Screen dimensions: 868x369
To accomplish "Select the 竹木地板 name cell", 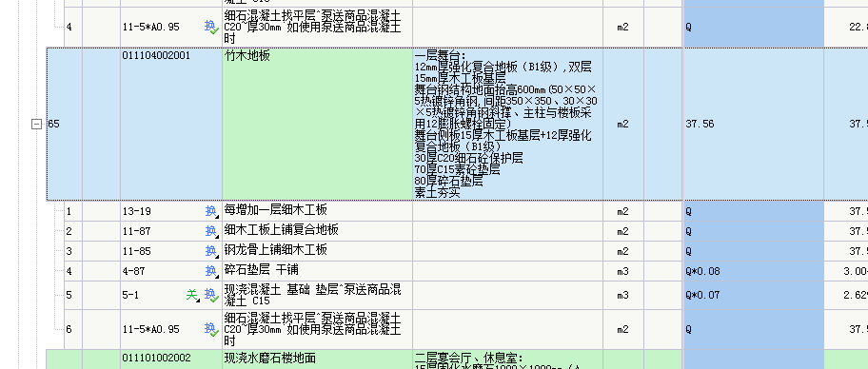I will [317, 125].
